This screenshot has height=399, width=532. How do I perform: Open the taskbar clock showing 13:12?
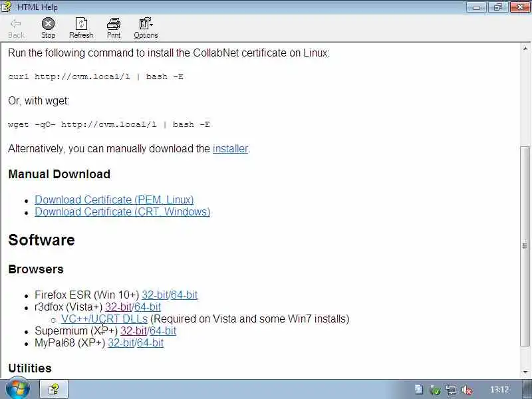coord(499,390)
